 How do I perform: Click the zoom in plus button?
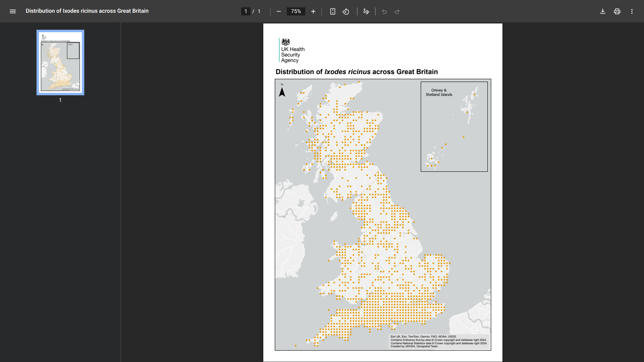pos(313,11)
